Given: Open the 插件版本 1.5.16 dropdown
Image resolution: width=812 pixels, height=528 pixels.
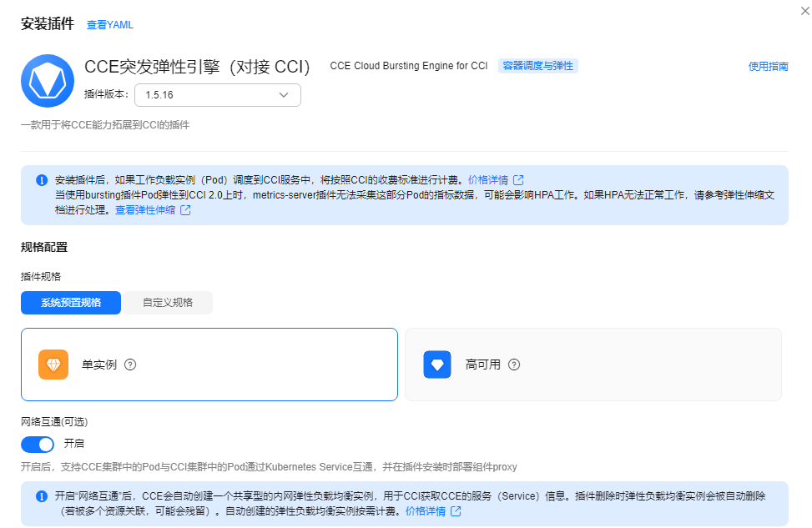Looking at the screenshot, I should (218, 95).
